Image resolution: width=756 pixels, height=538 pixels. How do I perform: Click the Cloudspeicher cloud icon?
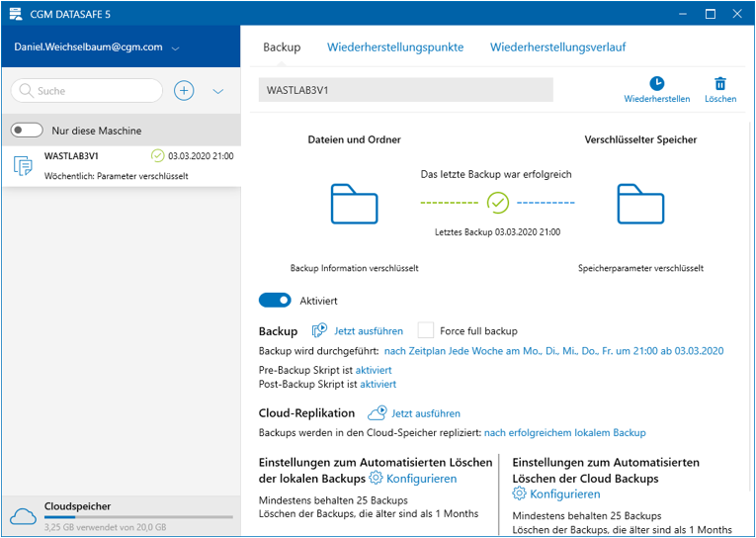click(23, 517)
